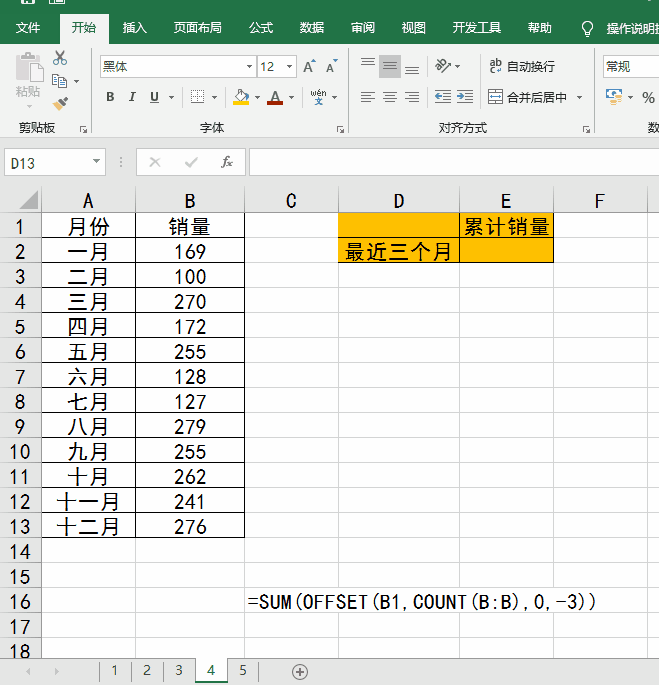Select the Format Painter brush icon
The image size is (659, 685).
[60, 104]
